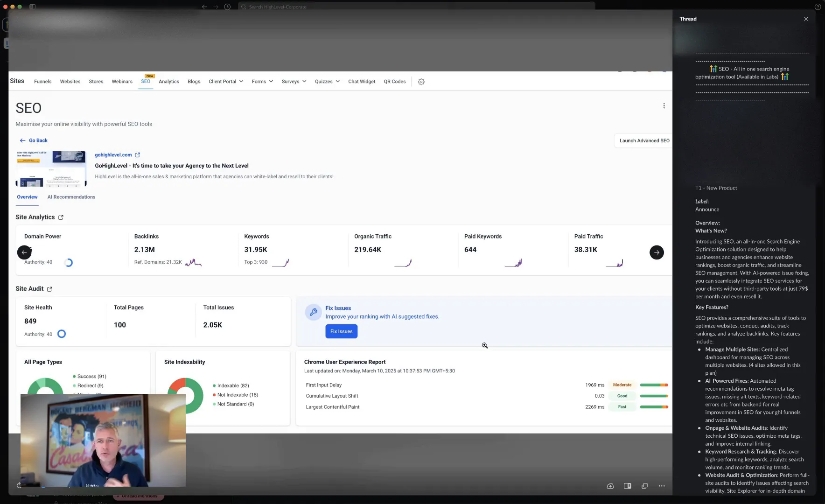Download the recording using the cloud download icon
Screen dimensions: 825x504
click(610, 486)
